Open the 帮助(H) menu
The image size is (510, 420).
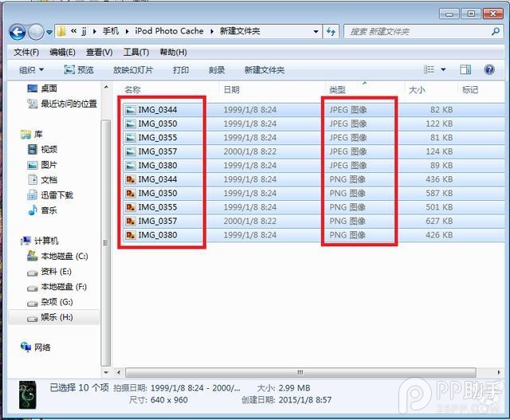[x=173, y=52]
